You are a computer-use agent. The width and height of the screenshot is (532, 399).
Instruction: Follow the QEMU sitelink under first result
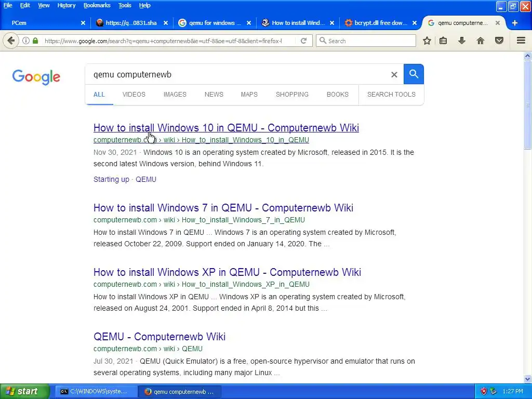[146, 179]
